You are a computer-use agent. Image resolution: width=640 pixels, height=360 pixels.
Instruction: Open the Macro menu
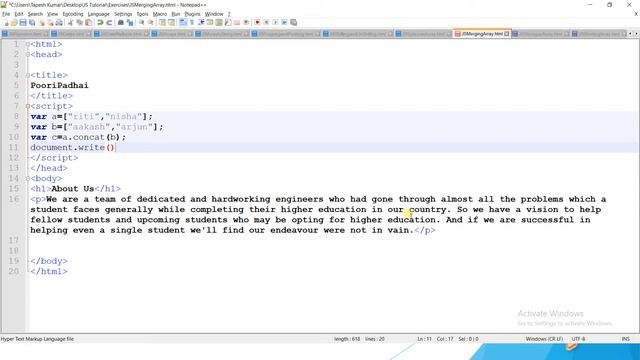160,14
